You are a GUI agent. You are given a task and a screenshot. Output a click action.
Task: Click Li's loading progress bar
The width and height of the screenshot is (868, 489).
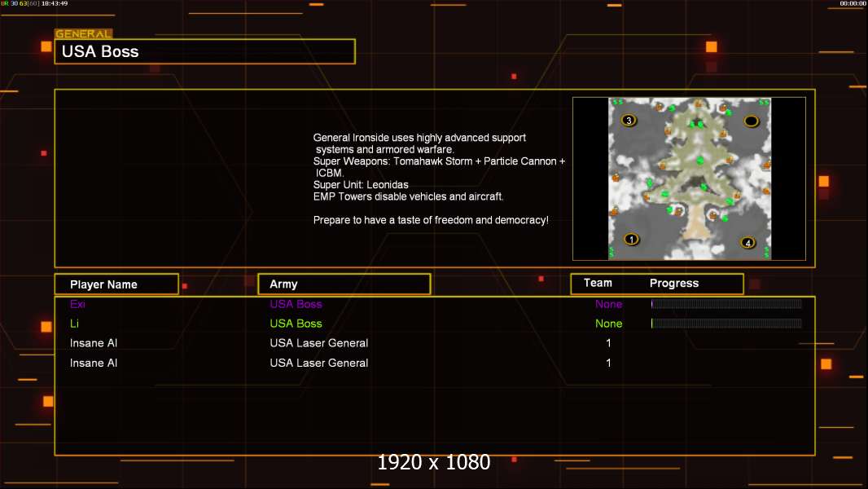(x=726, y=324)
